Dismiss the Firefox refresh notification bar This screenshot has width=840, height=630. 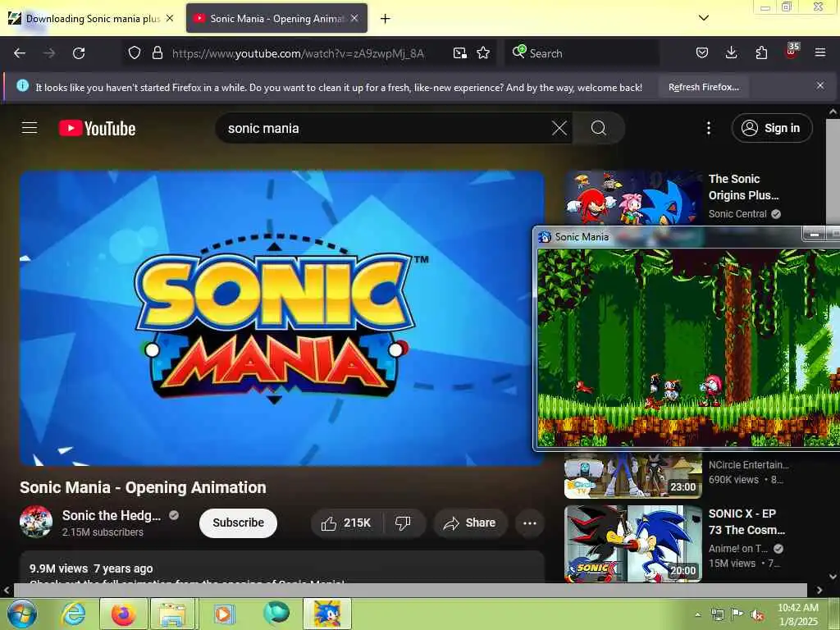pos(820,85)
